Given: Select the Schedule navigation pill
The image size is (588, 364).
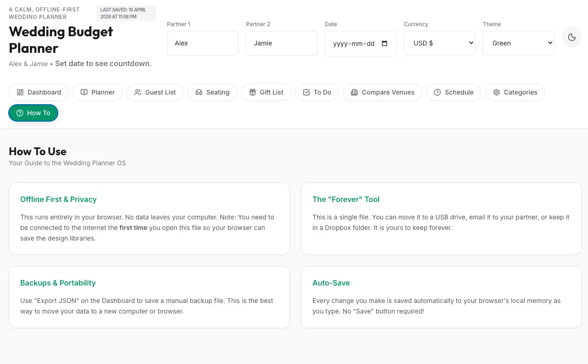Looking at the screenshot, I should coord(453,92).
